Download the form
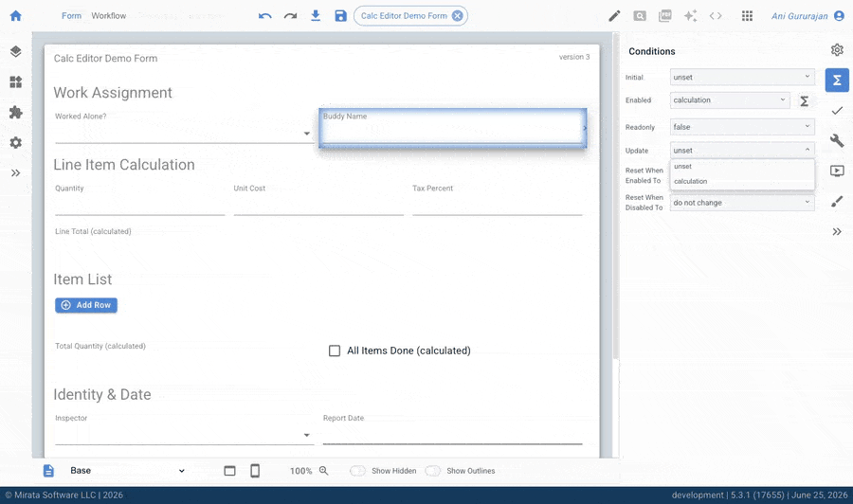853x504 pixels. click(x=316, y=16)
